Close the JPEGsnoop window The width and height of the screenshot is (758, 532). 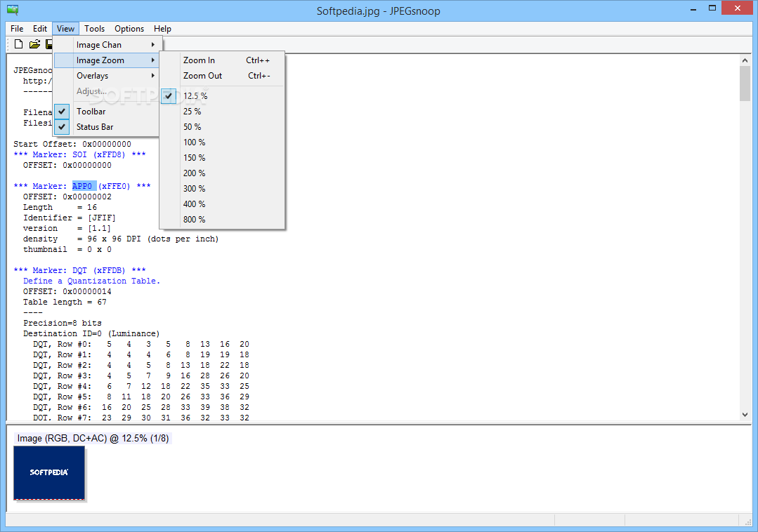738,8
